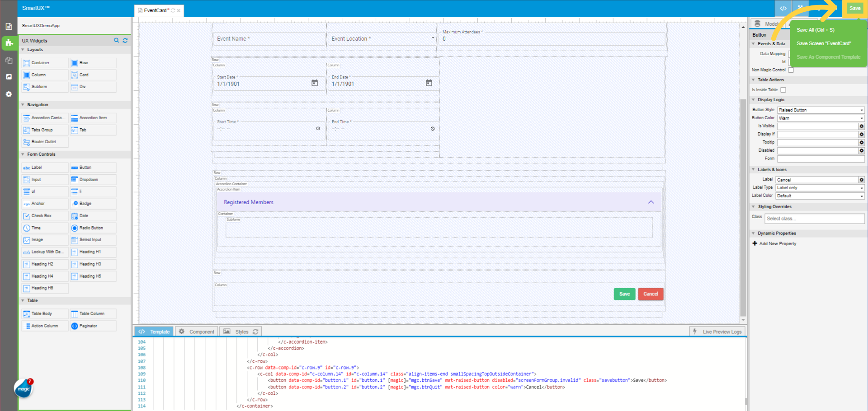Open the Button Color dropdown
The image size is (868, 411).
click(821, 118)
